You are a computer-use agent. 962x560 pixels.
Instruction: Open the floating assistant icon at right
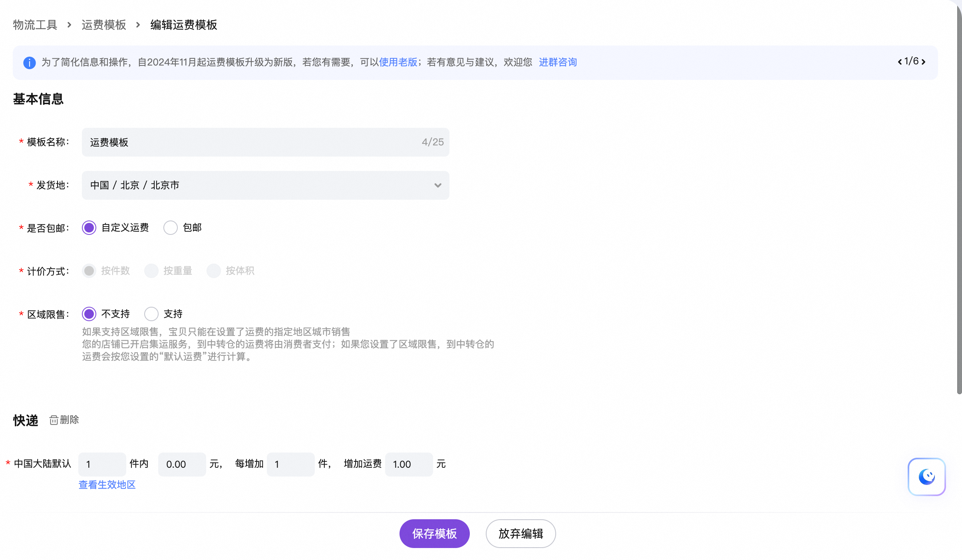926,477
